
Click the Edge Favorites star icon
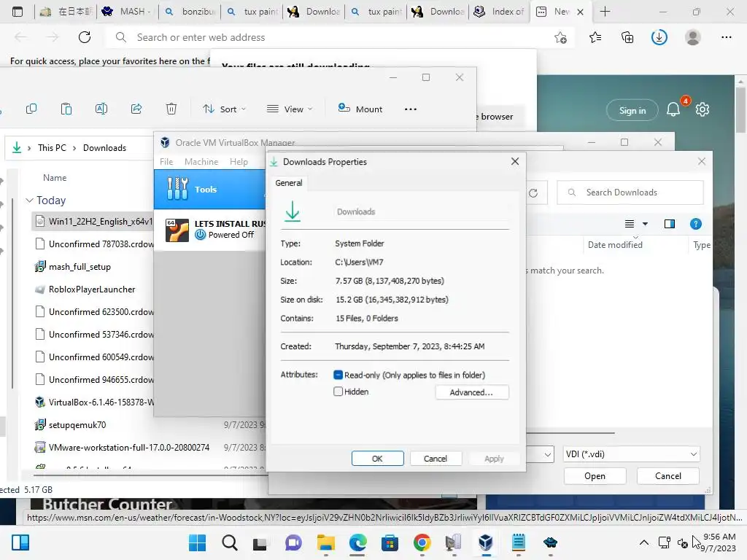coord(595,37)
